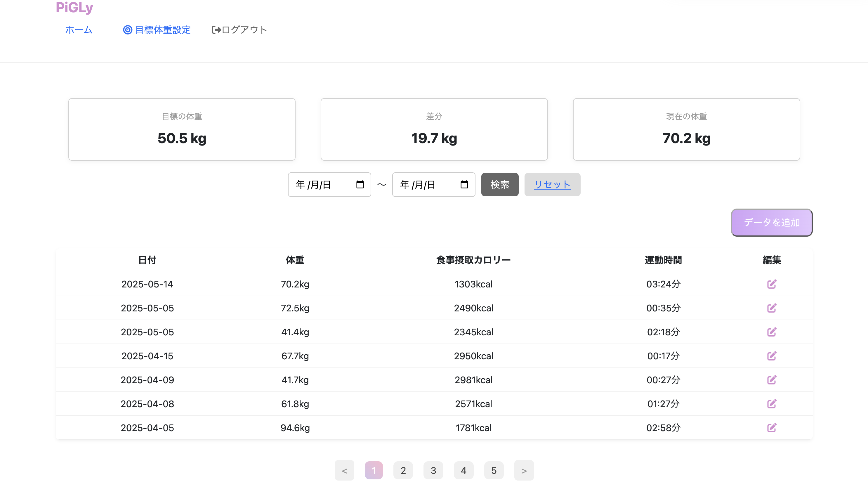This screenshot has height=482, width=868.
Task: Open calendar picker of end date field
Action: [x=464, y=184]
